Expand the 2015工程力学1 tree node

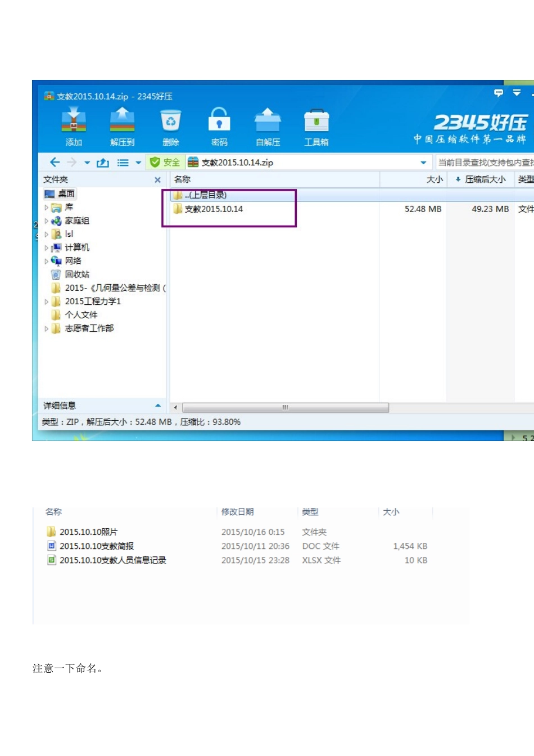[46, 301]
